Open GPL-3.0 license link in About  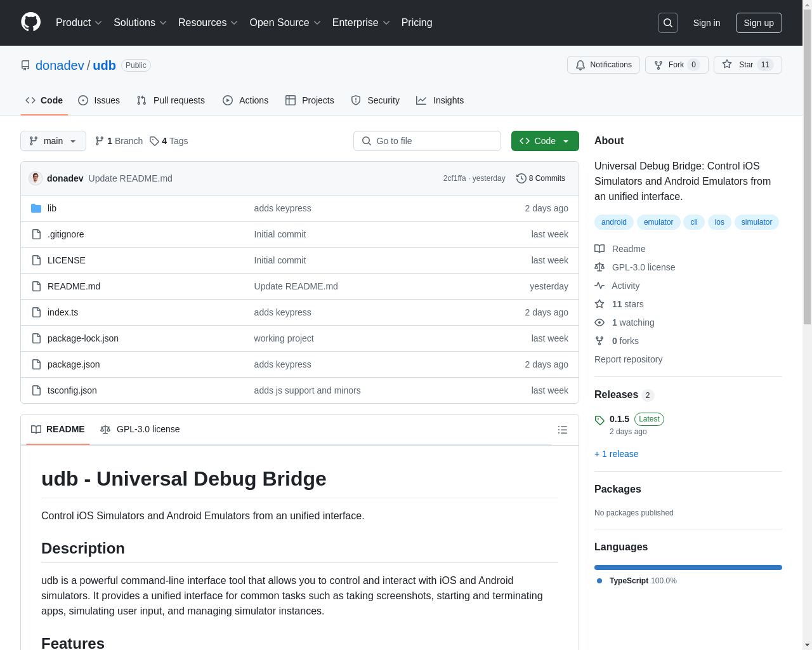click(x=634, y=267)
